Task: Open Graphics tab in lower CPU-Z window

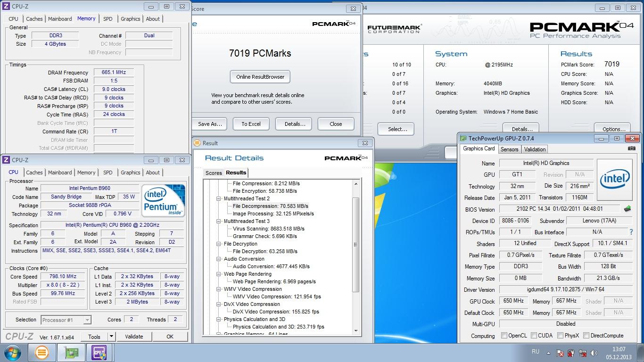Action: point(131,173)
